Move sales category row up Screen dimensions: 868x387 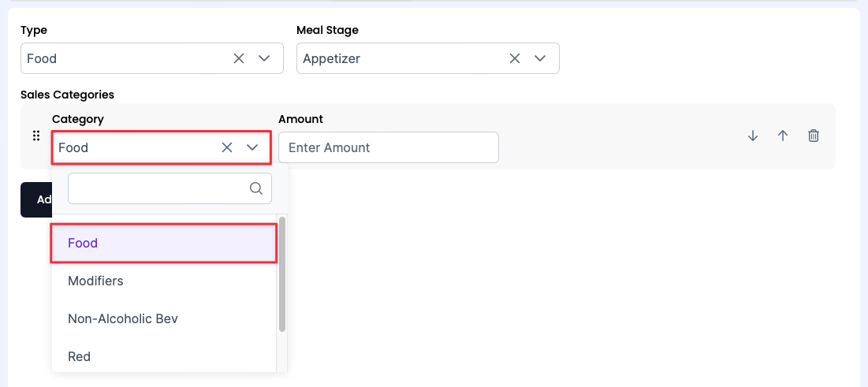coord(783,136)
